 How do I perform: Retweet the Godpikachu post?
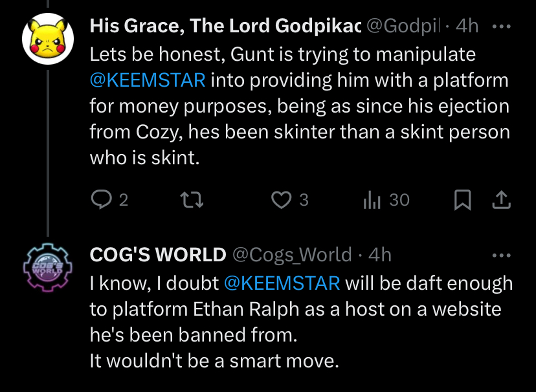192,200
